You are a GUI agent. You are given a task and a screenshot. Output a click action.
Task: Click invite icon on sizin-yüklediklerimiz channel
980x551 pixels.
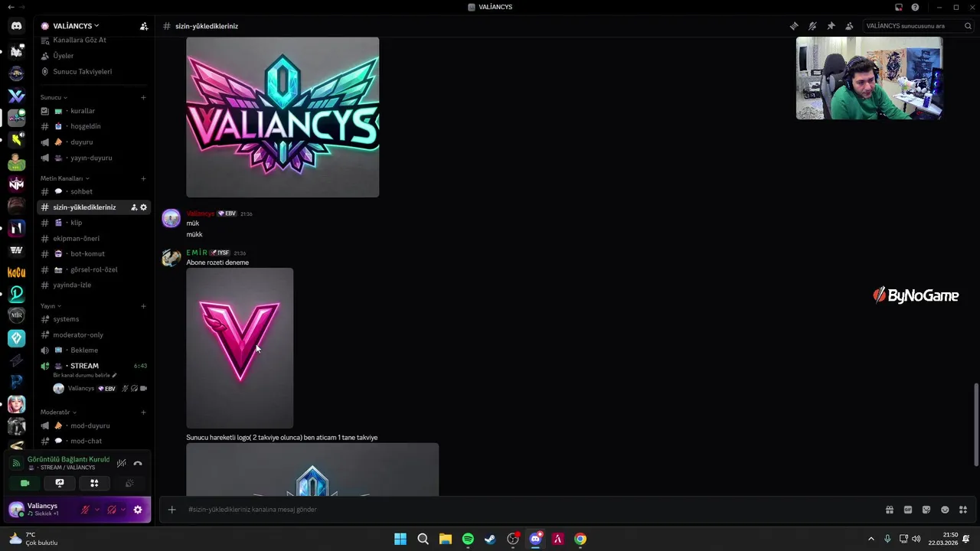pyautogui.click(x=134, y=207)
